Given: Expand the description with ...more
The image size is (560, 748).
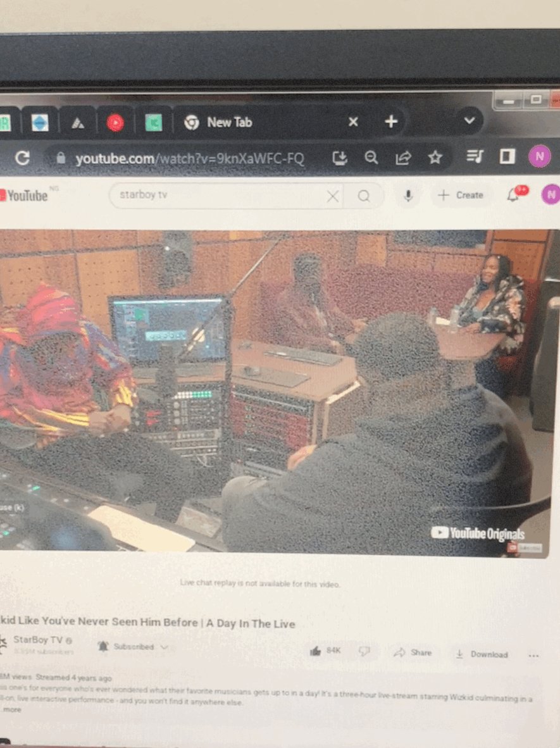Looking at the screenshot, I should point(11,709).
